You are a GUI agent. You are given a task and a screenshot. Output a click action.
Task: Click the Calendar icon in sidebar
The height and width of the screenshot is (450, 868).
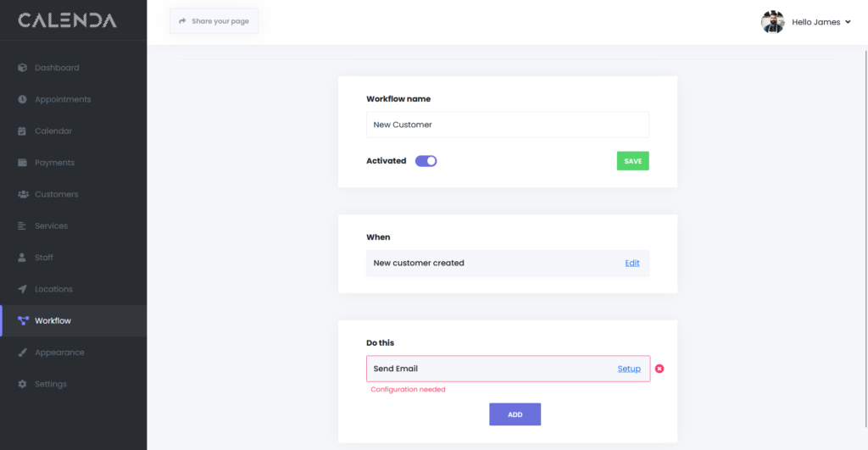[x=23, y=131]
